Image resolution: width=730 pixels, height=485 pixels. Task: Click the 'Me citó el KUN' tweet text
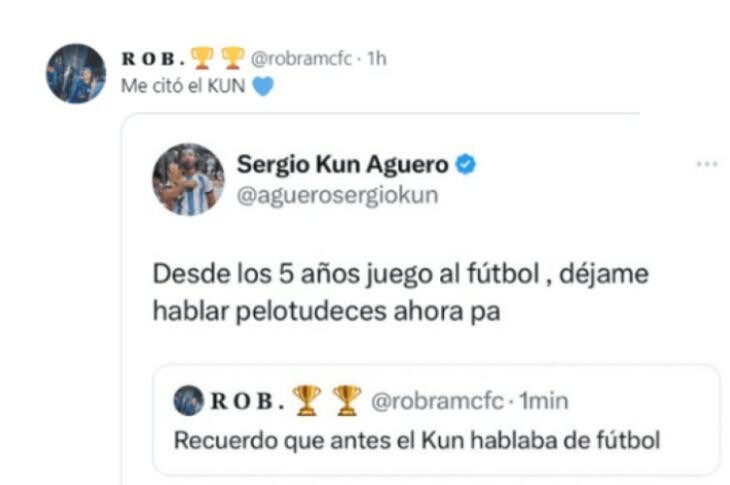pos(183,86)
